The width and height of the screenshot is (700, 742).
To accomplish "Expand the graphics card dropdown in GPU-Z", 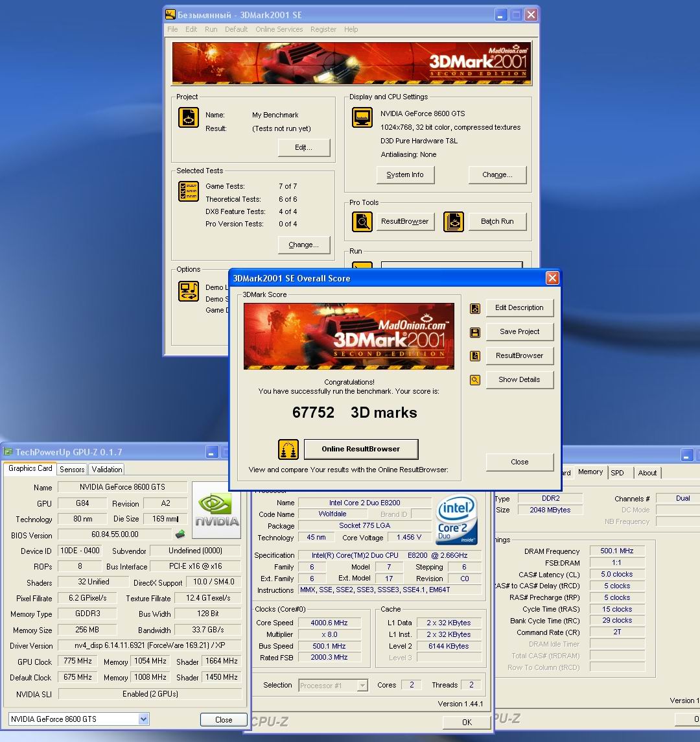I will pos(143,719).
